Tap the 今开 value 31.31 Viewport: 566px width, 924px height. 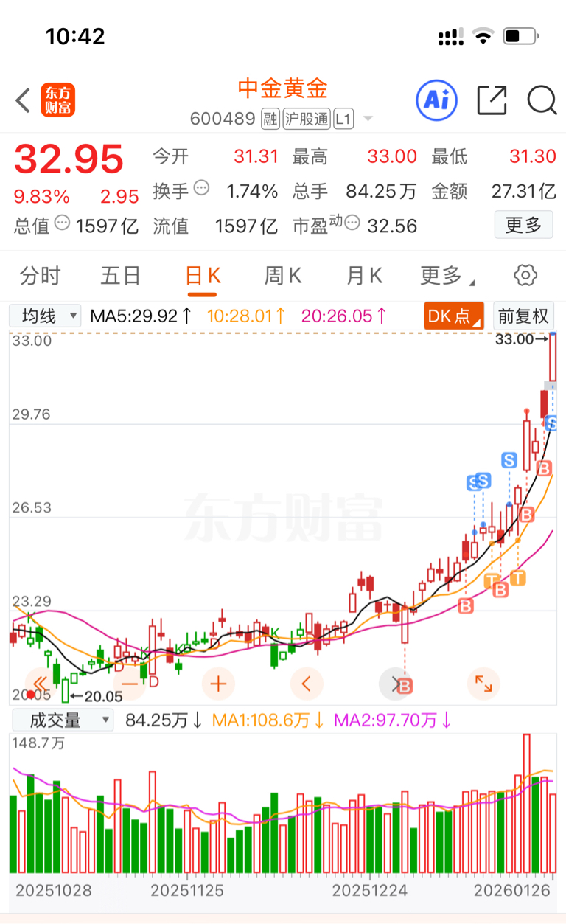pyautogui.click(x=256, y=156)
